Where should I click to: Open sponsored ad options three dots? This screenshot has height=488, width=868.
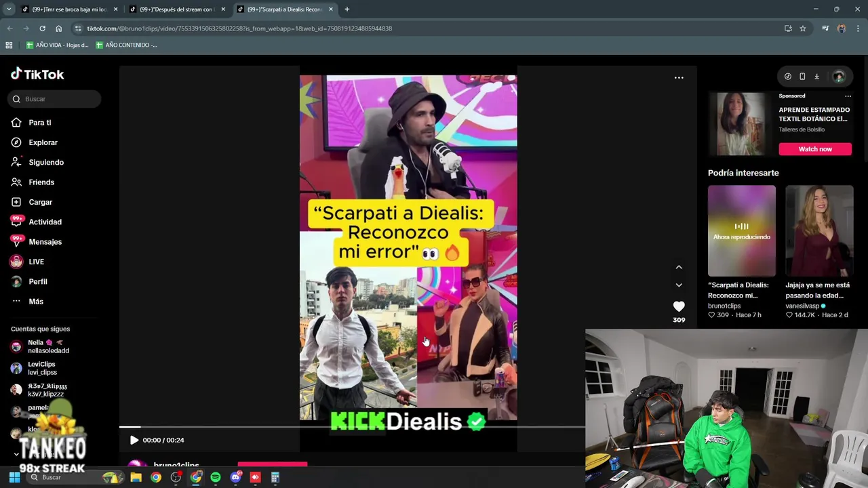848,96
